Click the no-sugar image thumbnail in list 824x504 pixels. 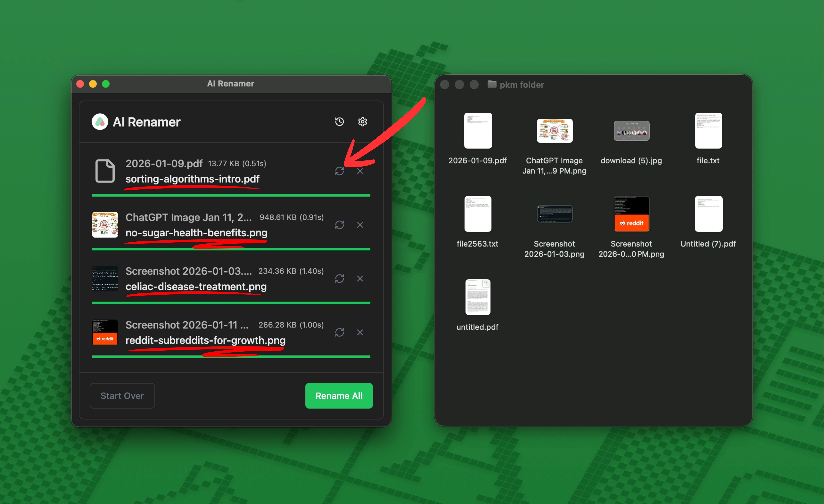pyautogui.click(x=105, y=225)
